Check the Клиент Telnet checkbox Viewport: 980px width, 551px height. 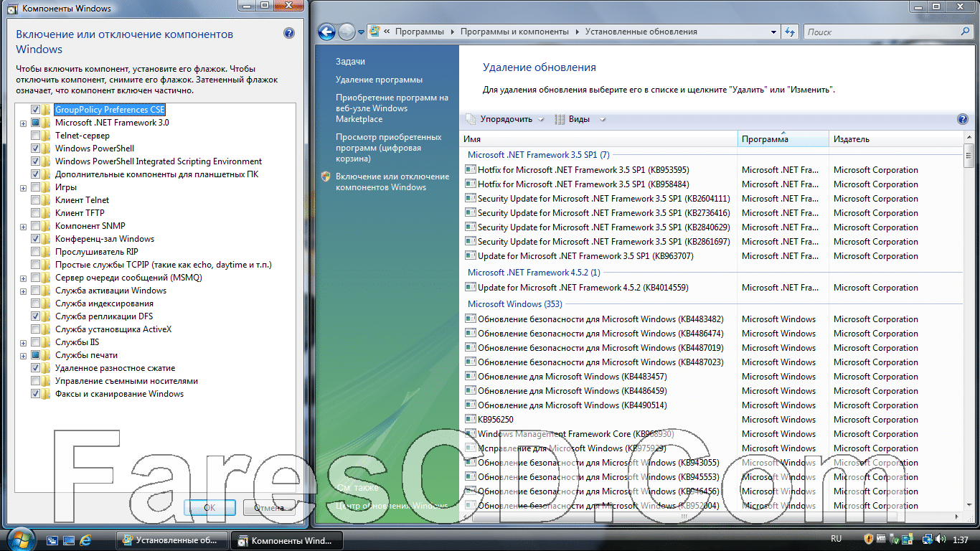coord(35,200)
